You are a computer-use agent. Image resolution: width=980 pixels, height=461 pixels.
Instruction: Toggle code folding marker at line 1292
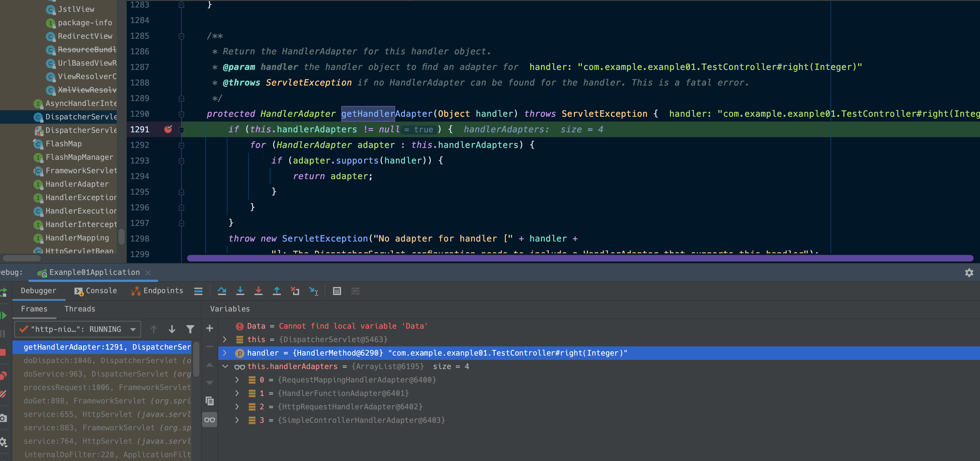tap(181, 146)
